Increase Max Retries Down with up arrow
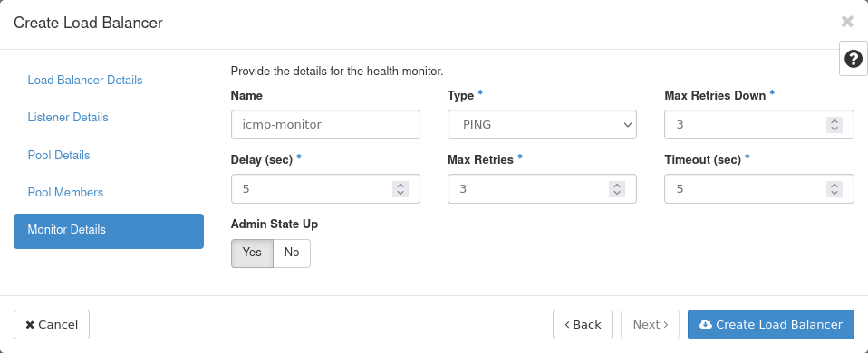The height and width of the screenshot is (353, 868). (x=834, y=121)
